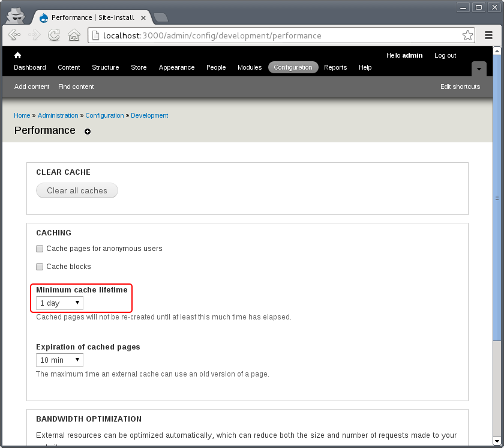
Task: Click the Add content shortcut
Action: pyautogui.click(x=32, y=86)
